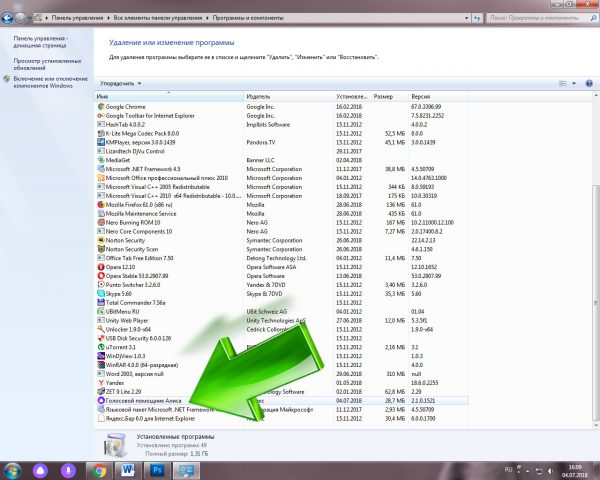Open Просмотр установленных обновлений link

point(43,64)
